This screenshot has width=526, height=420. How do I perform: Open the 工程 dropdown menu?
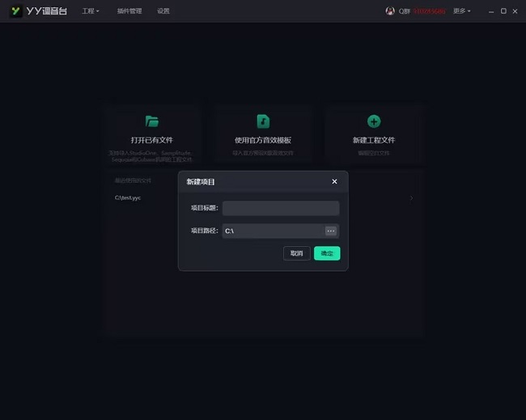pyautogui.click(x=91, y=11)
